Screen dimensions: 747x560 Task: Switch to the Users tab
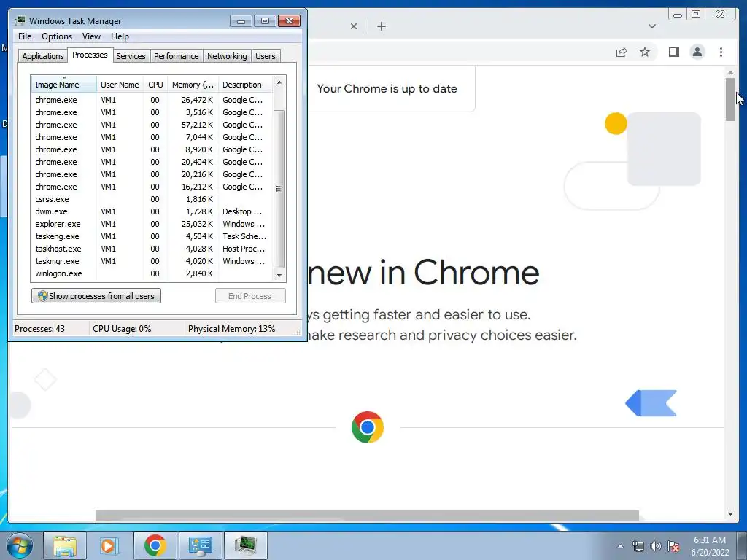(x=265, y=56)
